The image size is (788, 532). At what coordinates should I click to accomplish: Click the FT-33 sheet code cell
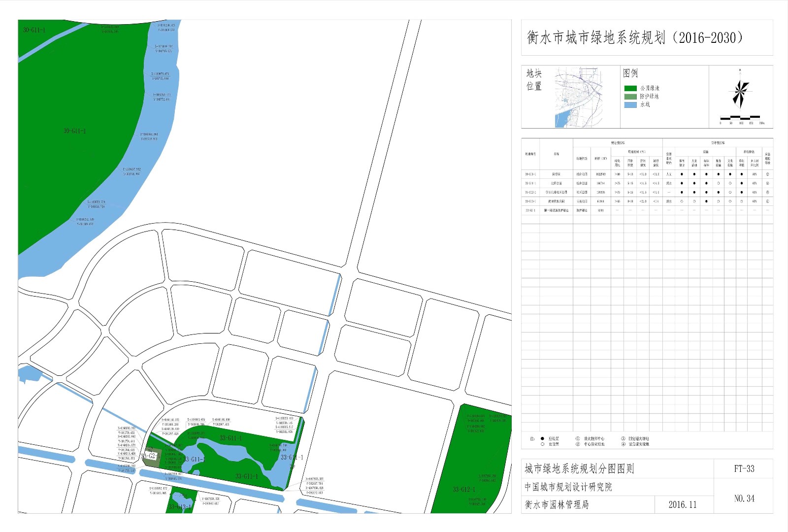[x=744, y=468]
